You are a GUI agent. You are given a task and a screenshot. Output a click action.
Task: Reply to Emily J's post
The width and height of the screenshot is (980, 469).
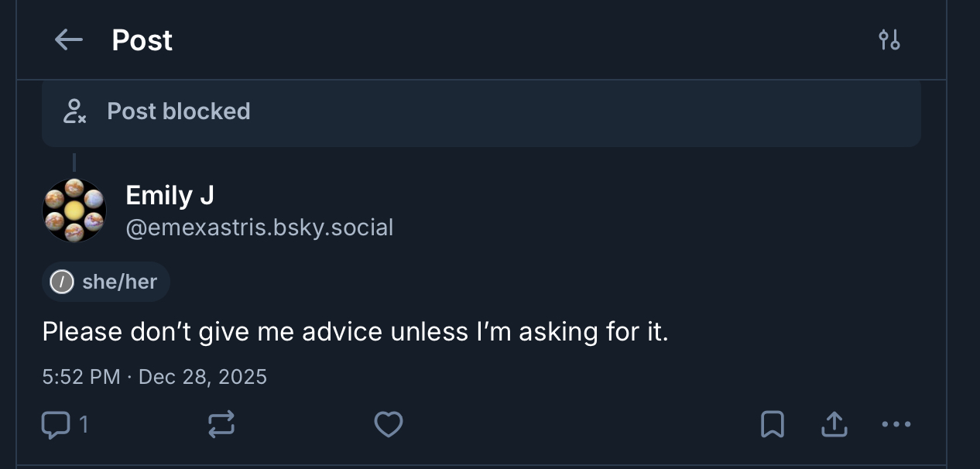coord(55,424)
